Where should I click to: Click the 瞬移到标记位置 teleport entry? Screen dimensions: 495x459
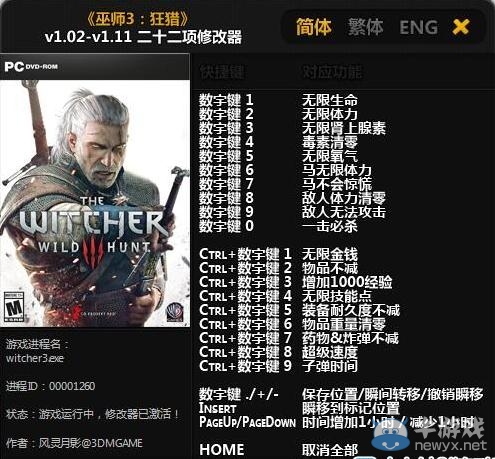(351, 408)
